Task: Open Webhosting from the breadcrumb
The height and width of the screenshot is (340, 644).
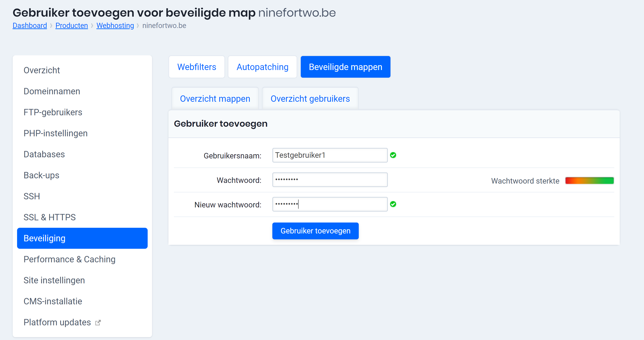Action: click(115, 25)
